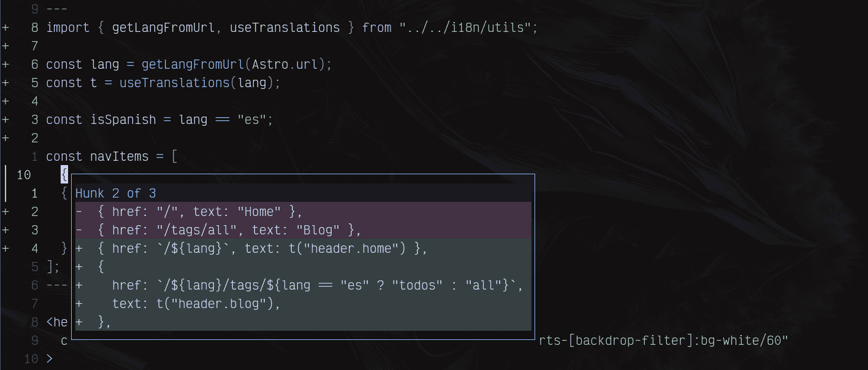Click the "Hunk 2 of 3" preview header
This screenshot has height=370, width=868.
(x=116, y=193)
